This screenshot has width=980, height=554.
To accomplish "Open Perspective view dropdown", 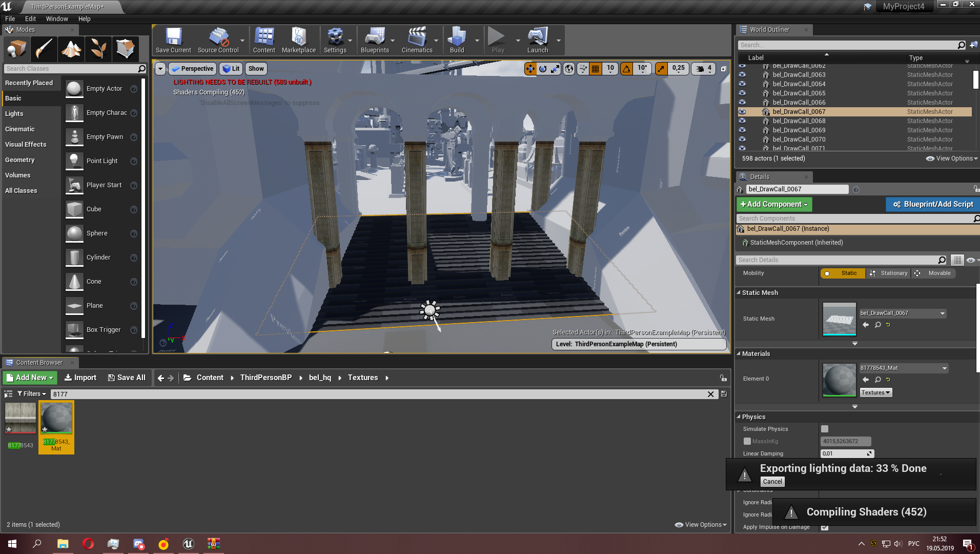I will point(192,69).
